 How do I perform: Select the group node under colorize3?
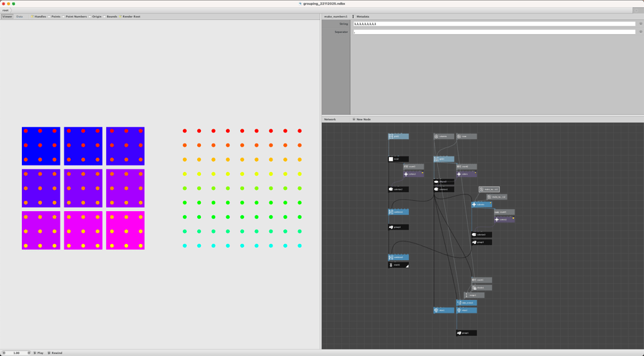481,242
